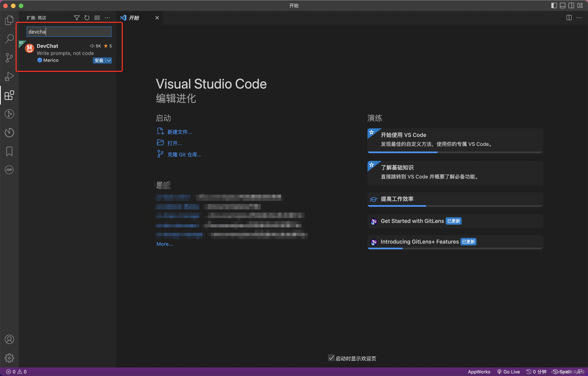Image resolution: width=588 pixels, height=376 pixels.
Task: Click the 克隆 Git 仓库 link
Action: [x=184, y=155]
